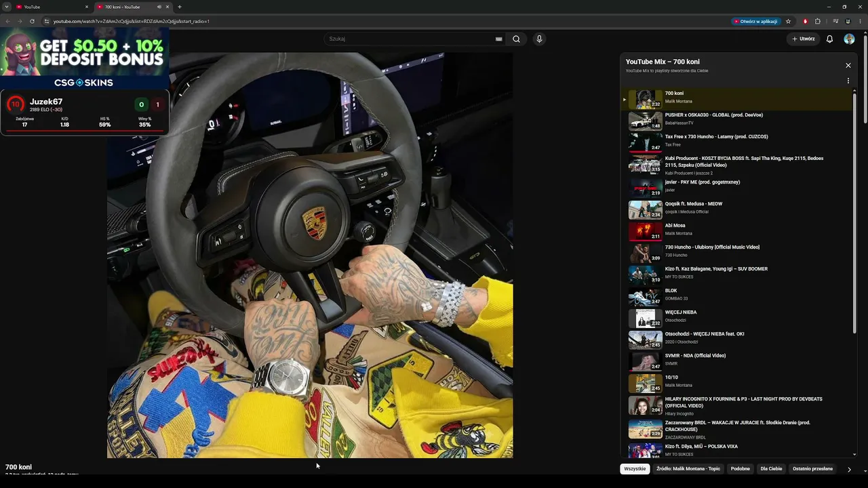The image size is (868, 488).
Task: Select 'SVM!R - NDA (Official Video)'
Action: pos(736,361)
